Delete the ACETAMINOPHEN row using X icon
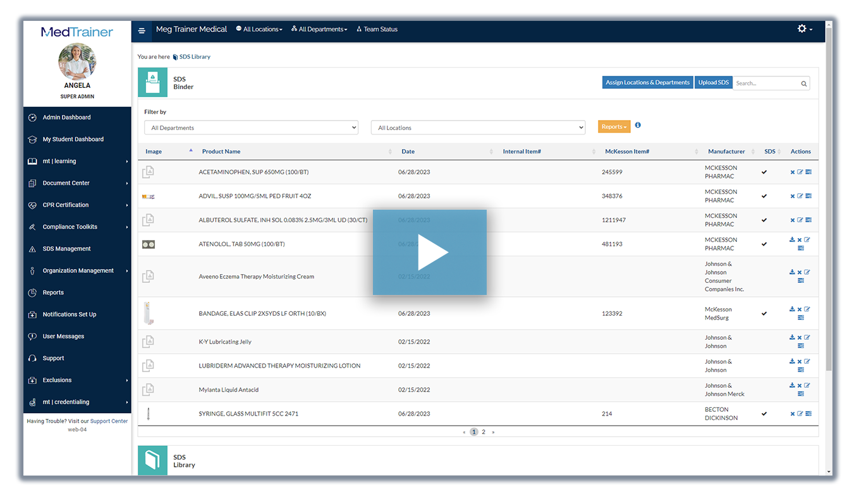 (x=793, y=172)
